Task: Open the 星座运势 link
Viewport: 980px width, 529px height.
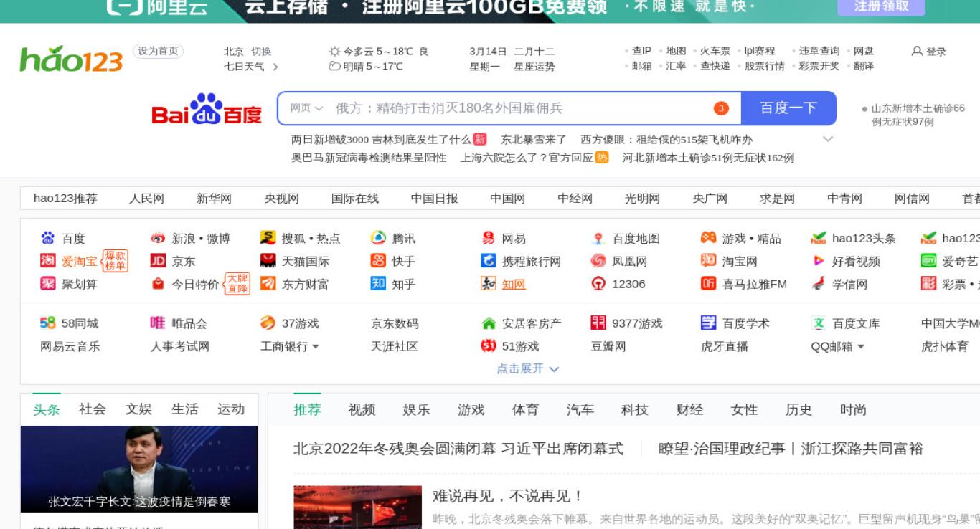Action: [534, 67]
